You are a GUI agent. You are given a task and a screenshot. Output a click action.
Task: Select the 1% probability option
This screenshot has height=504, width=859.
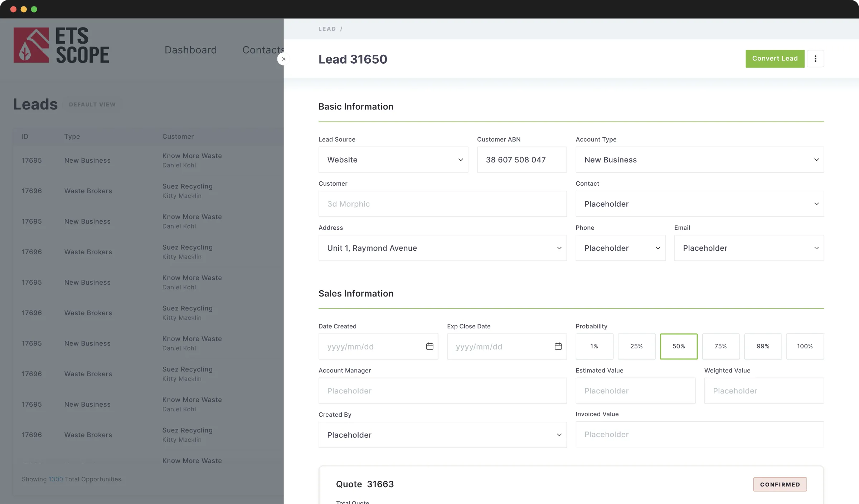594,346
